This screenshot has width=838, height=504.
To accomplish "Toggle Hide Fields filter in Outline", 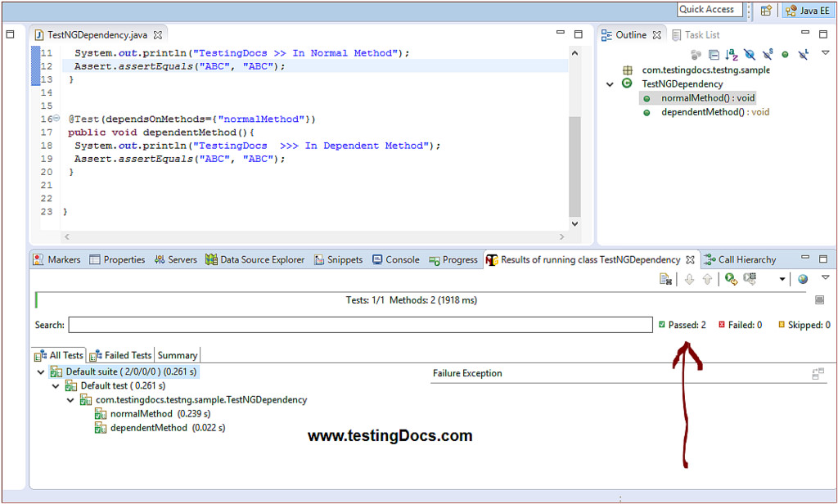I will click(x=750, y=54).
